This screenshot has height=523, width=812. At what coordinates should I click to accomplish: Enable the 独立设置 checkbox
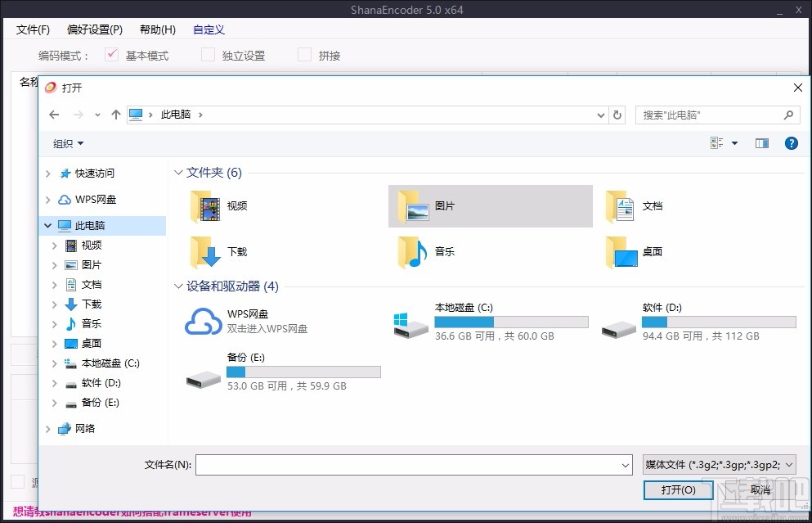pos(209,54)
